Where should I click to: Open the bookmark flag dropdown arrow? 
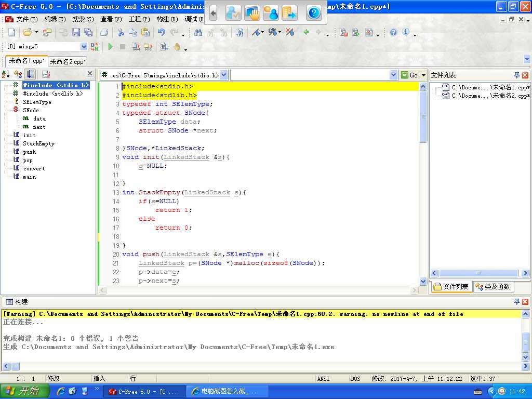tap(263, 32)
